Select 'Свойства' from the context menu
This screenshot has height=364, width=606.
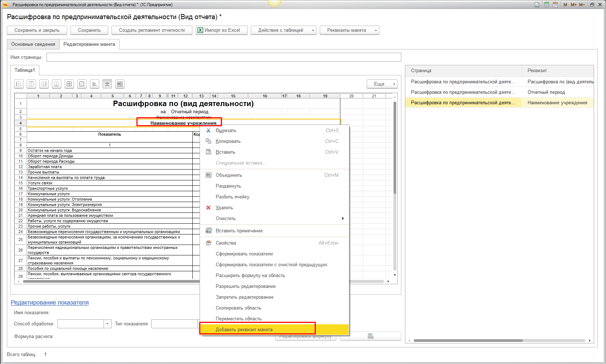pos(226,243)
